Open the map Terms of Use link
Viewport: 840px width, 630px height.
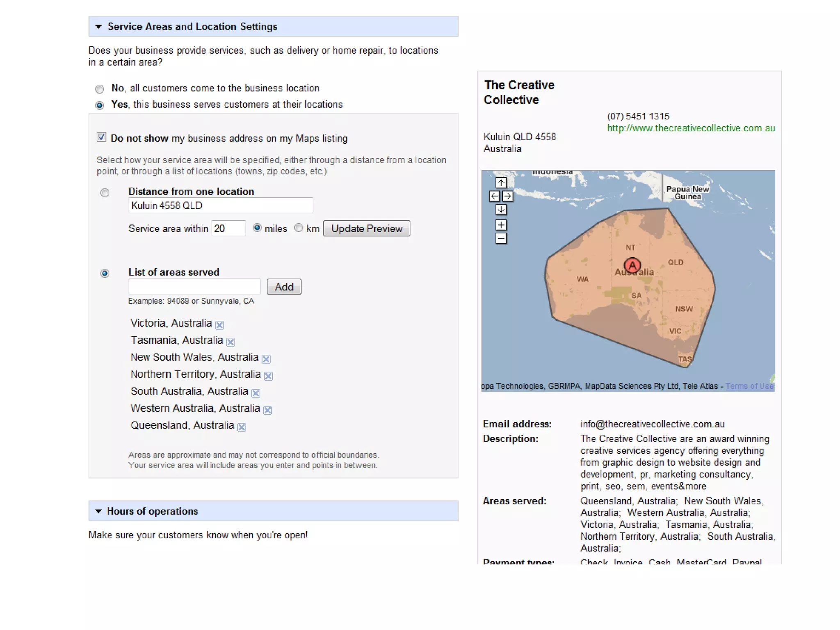click(x=749, y=386)
